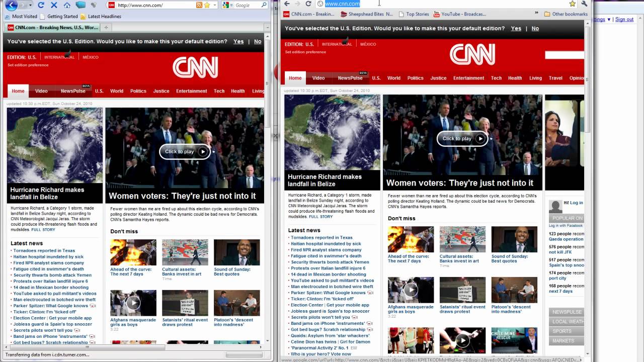Open 'Tornadoes reported in Texas' in Chrome
The image size is (644, 362).
(x=321, y=237)
